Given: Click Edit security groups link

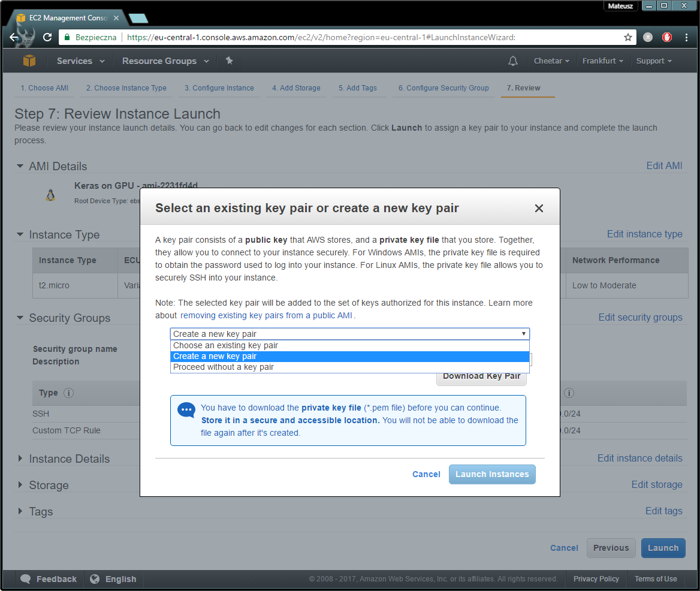Looking at the screenshot, I should (x=640, y=317).
